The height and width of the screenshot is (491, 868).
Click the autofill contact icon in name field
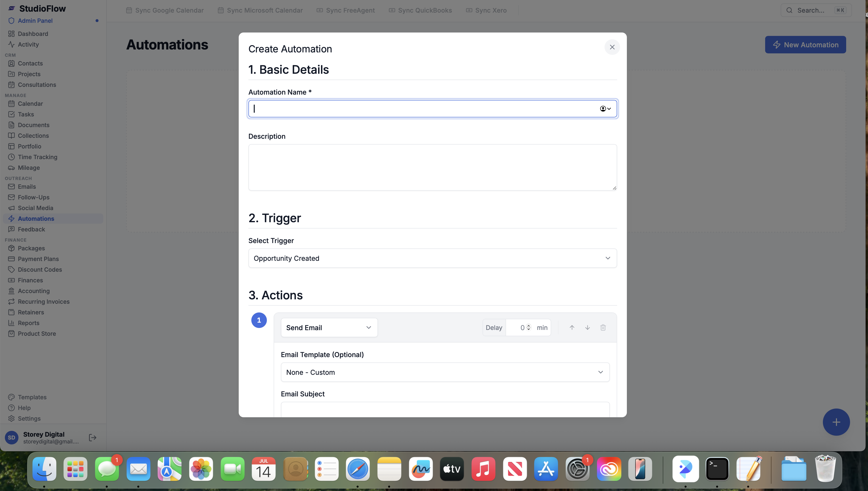[x=605, y=109]
